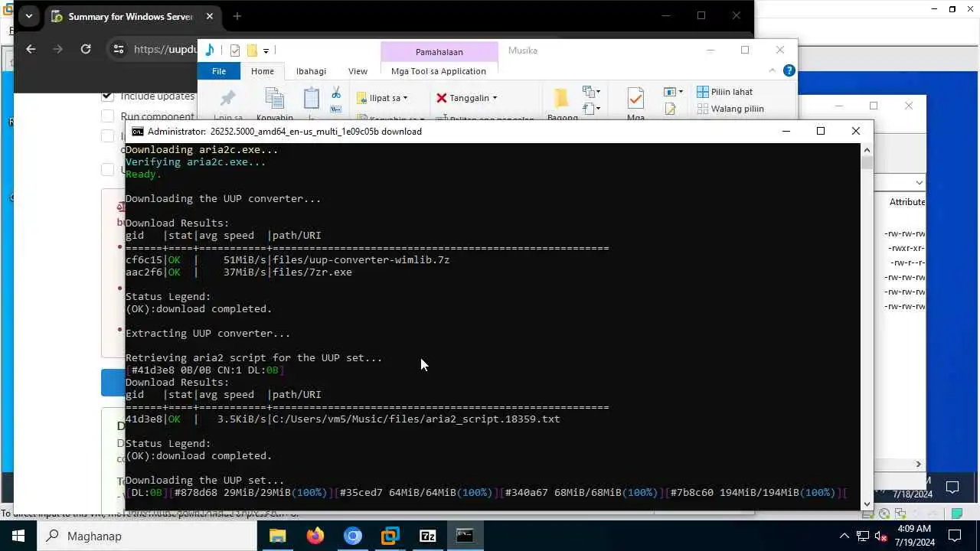The height and width of the screenshot is (551, 980).
Task: Open 7-Zip from the taskbar
Action: (427, 536)
